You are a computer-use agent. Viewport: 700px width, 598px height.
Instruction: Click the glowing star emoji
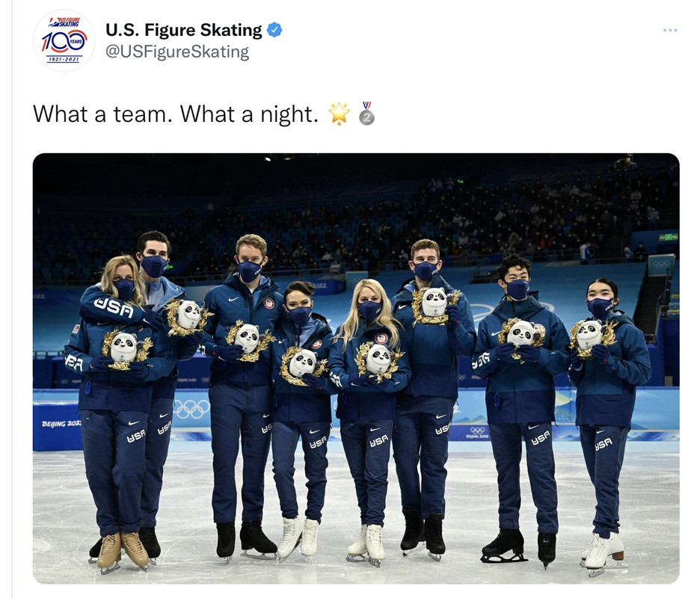pyautogui.click(x=339, y=114)
